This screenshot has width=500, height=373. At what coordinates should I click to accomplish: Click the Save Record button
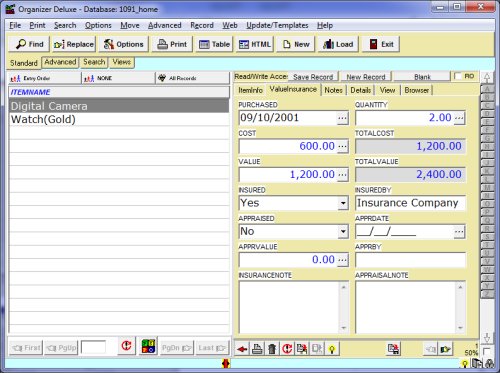click(x=313, y=77)
